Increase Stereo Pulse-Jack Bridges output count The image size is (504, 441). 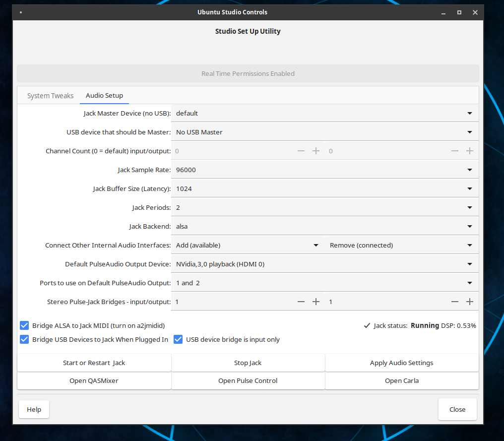470,302
